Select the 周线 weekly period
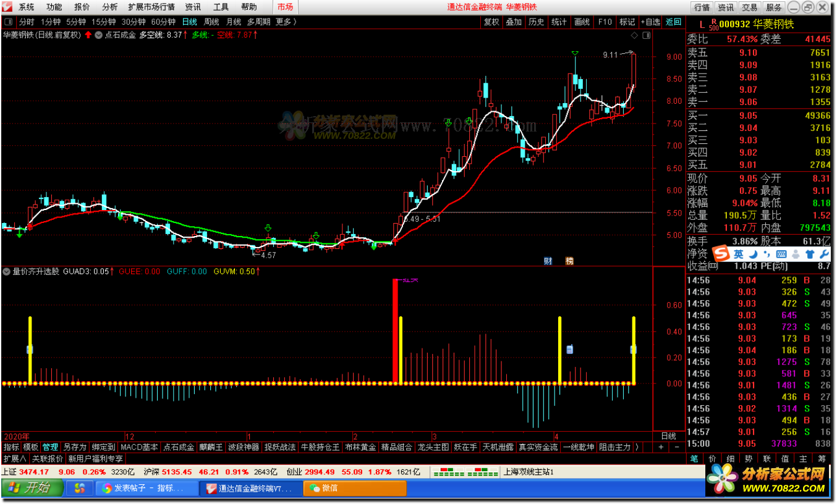Image resolution: width=837 pixels, height=504 pixels. pos(211,22)
